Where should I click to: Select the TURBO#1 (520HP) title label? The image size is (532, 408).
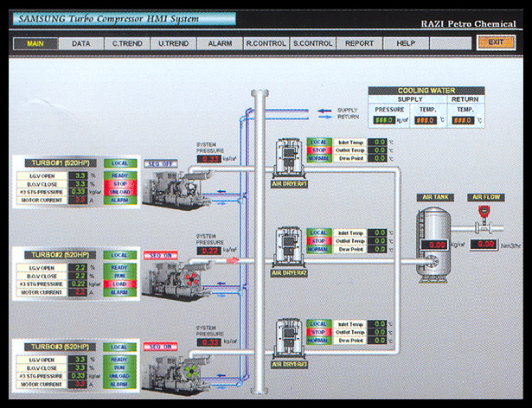(x=61, y=163)
